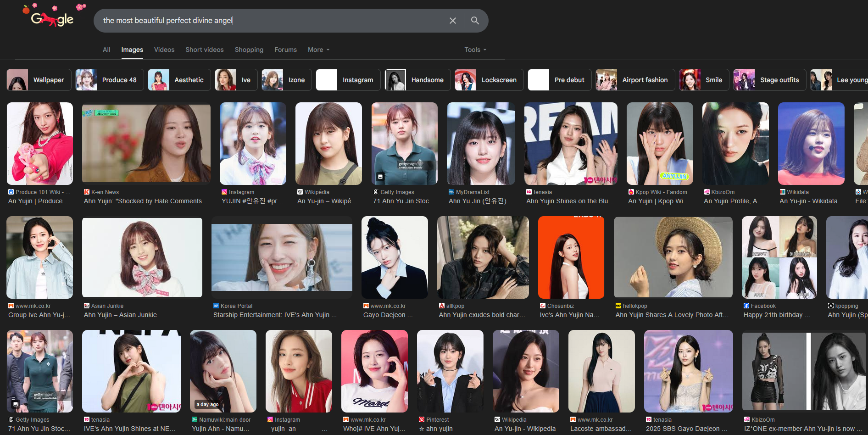Open the orange background photo above 'Chosunbiz'
The height and width of the screenshot is (435, 868).
(571, 257)
